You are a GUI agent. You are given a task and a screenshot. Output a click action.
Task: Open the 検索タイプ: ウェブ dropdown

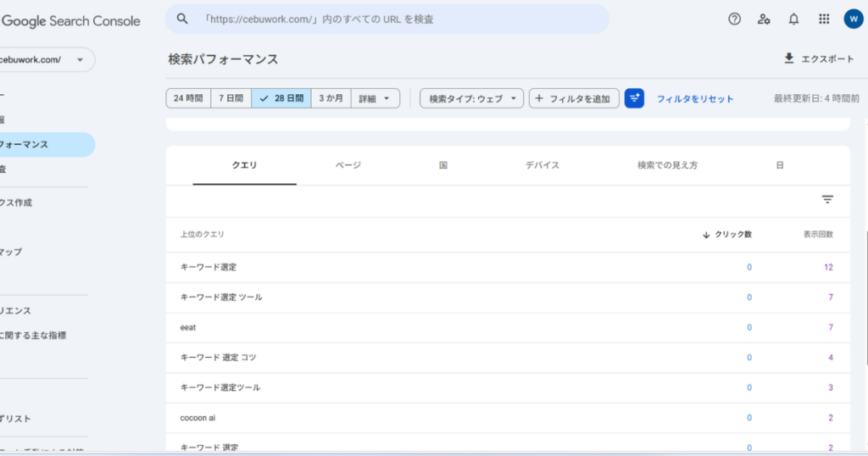click(x=471, y=98)
